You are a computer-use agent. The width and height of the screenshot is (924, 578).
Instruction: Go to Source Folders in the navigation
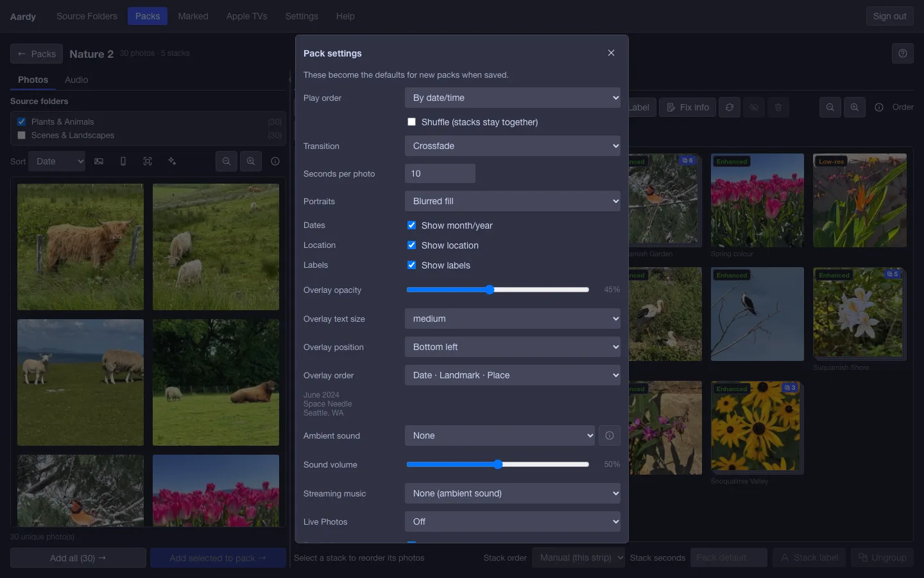(x=87, y=16)
